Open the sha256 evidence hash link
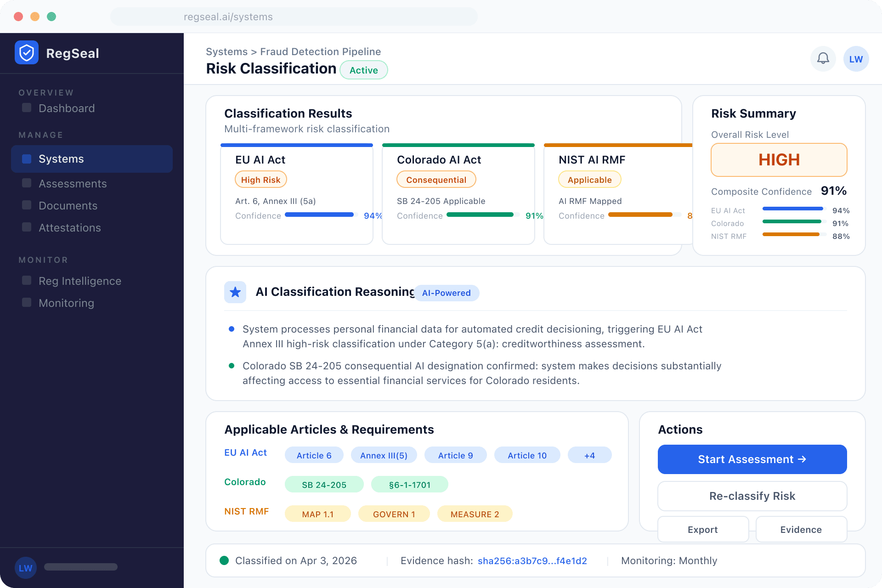Image resolution: width=882 pixels, height=588 pixels. [x=532, y=560]
